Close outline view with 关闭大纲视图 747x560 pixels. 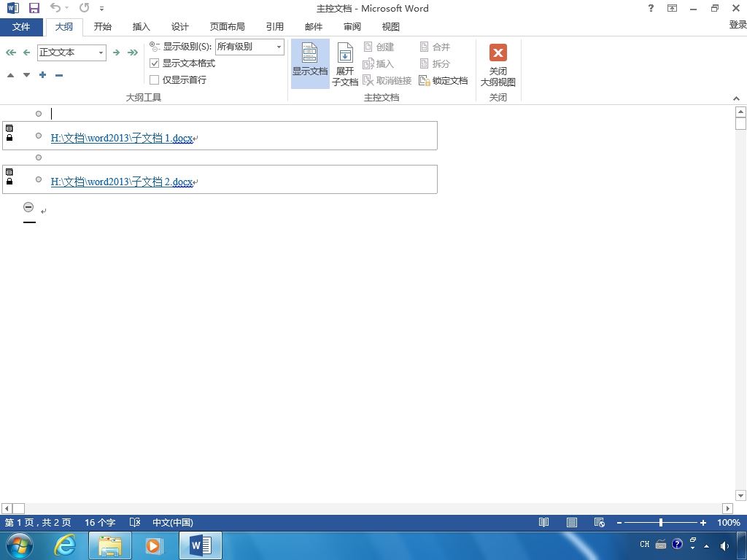(x=498, y=65)
